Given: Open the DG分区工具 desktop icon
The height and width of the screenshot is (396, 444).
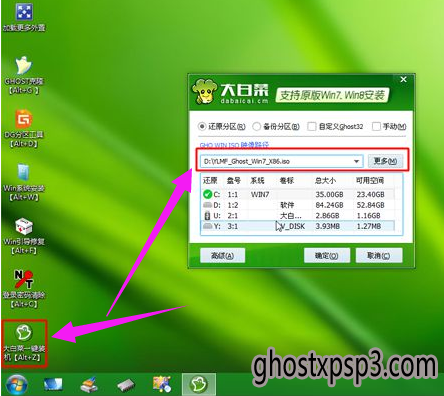Looking at the screenshot, I should 24,129.
